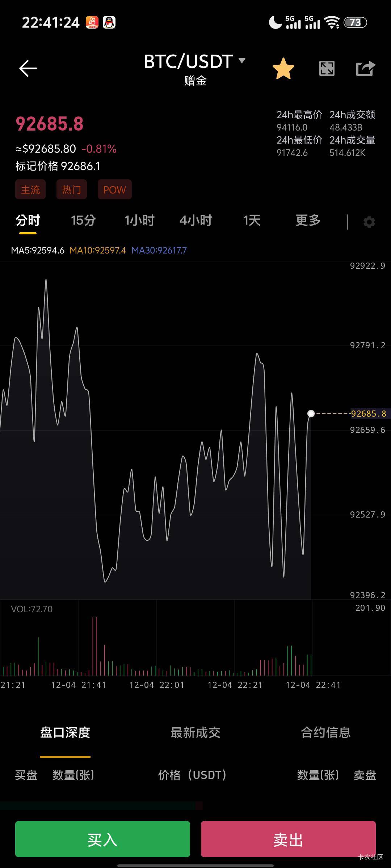Switch to 15分 timeframe

[83, 220]
